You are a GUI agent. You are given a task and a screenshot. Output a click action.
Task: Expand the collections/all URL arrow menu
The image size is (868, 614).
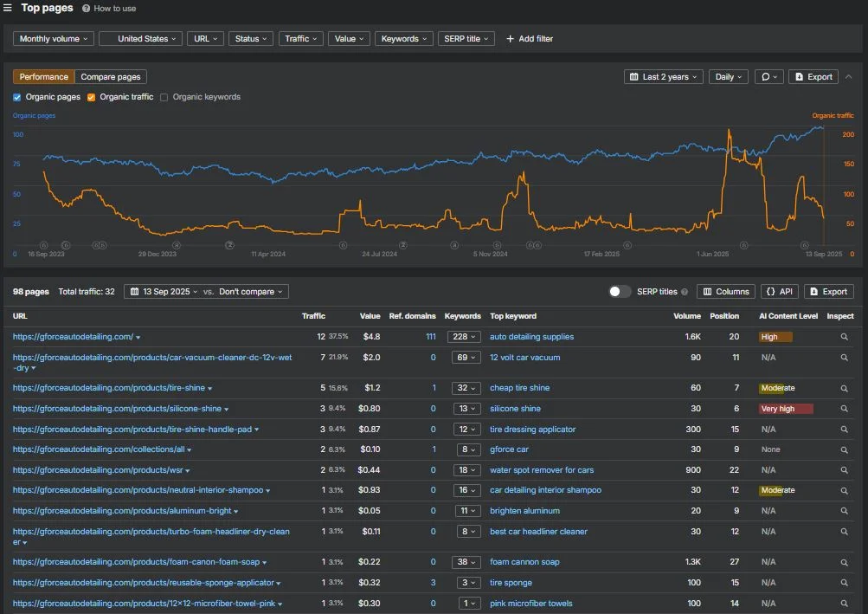190,450
